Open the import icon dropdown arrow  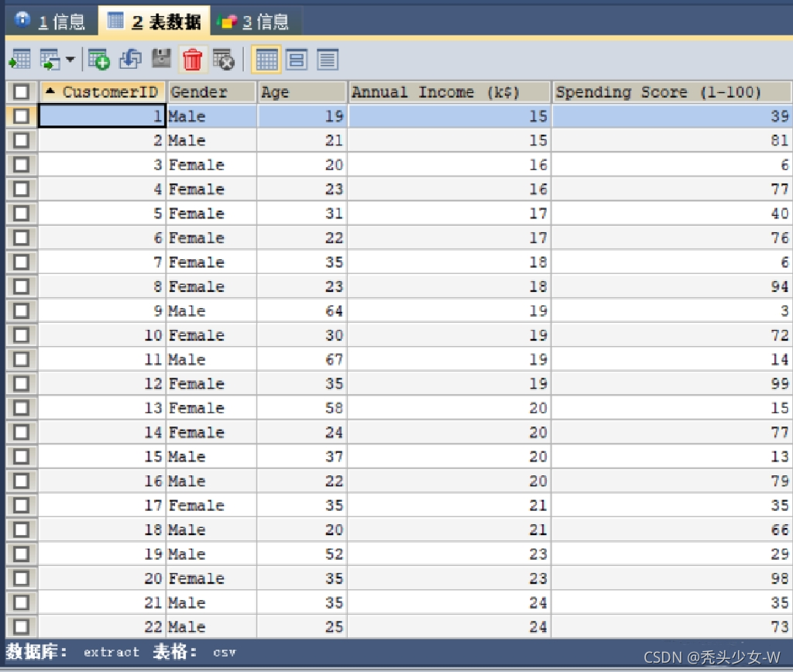click(x=70, y=60)
